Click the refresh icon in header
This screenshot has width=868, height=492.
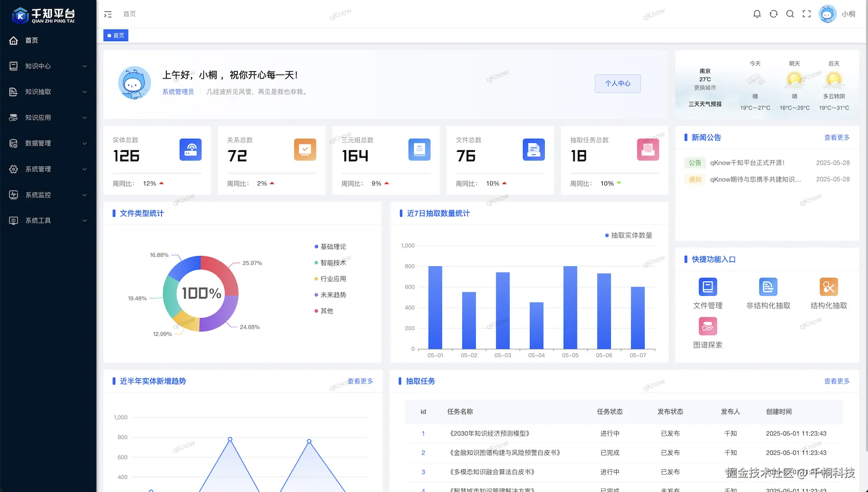(774, 14)
